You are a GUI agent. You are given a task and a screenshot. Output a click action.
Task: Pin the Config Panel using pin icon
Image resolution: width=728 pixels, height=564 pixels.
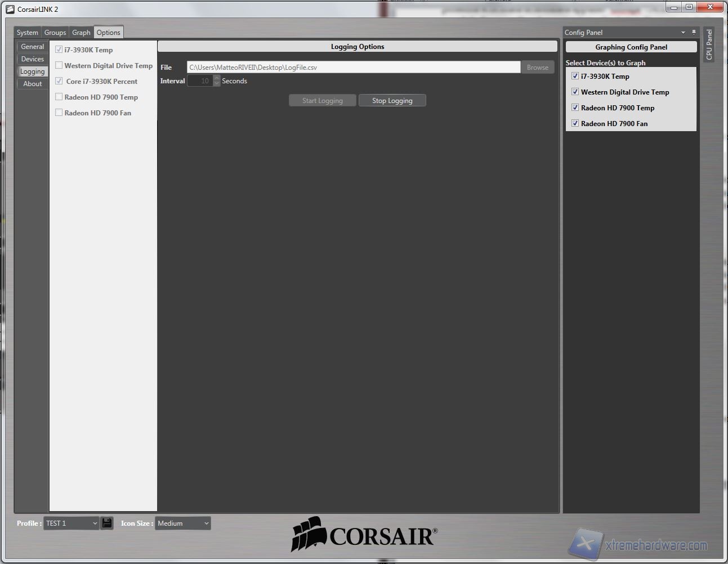(x=694, y=32)
